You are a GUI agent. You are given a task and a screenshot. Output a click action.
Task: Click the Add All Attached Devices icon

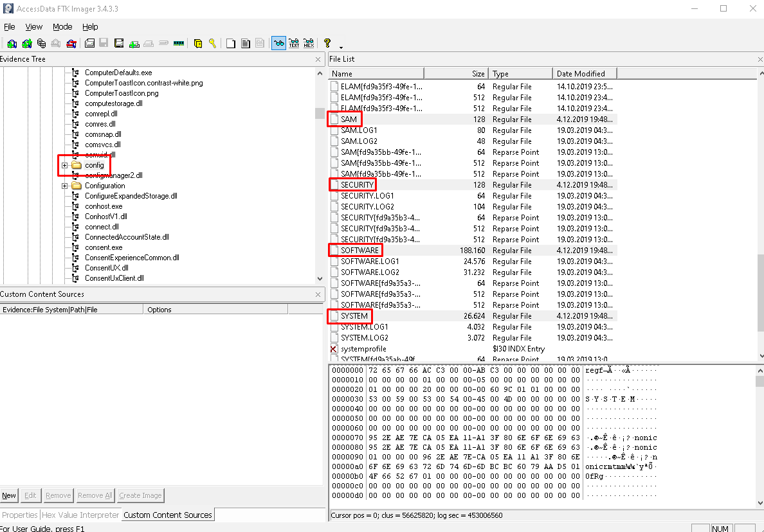tap(27, 43)
